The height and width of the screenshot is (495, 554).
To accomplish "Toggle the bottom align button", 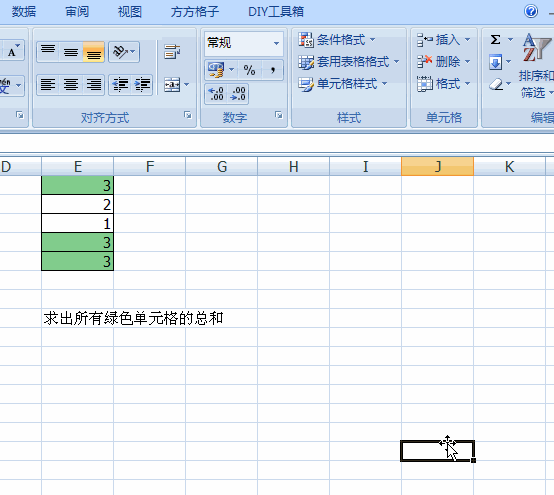I will point(94,52).
